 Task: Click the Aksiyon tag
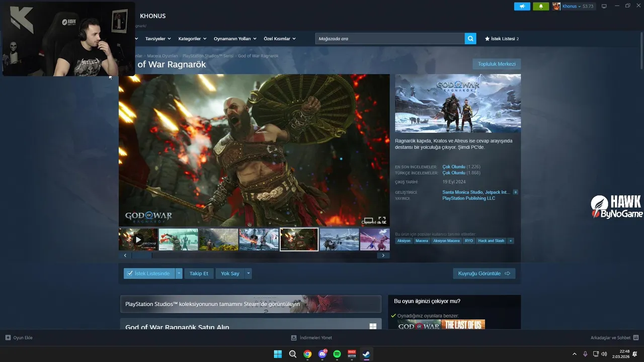(404, 241)
